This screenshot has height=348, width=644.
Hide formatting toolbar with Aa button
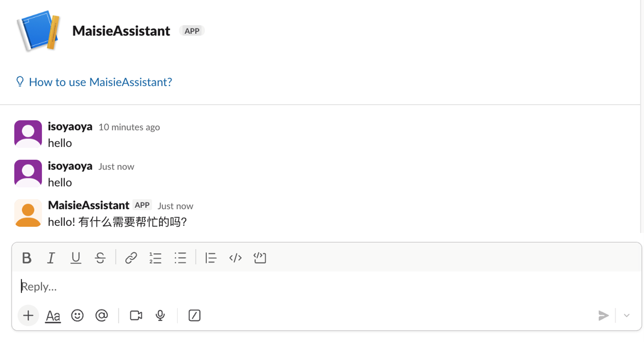pos(53,316)
